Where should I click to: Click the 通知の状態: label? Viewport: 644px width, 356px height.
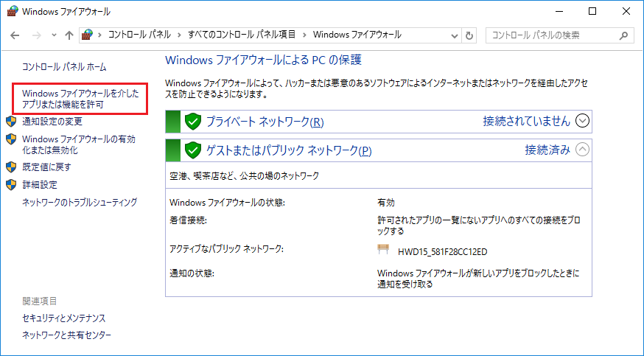click(192, 273)
